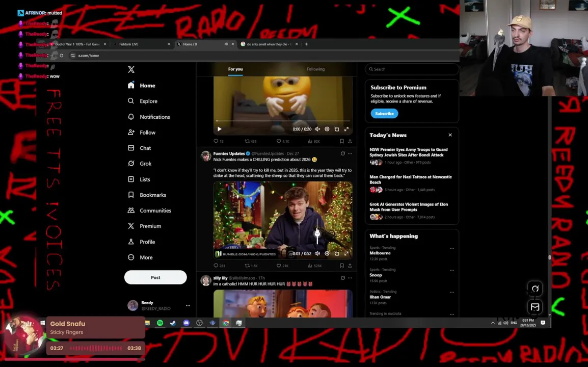Open settings on the Nick Fuentes video
The image size is (588, 367).
click(x=327, y=254)
